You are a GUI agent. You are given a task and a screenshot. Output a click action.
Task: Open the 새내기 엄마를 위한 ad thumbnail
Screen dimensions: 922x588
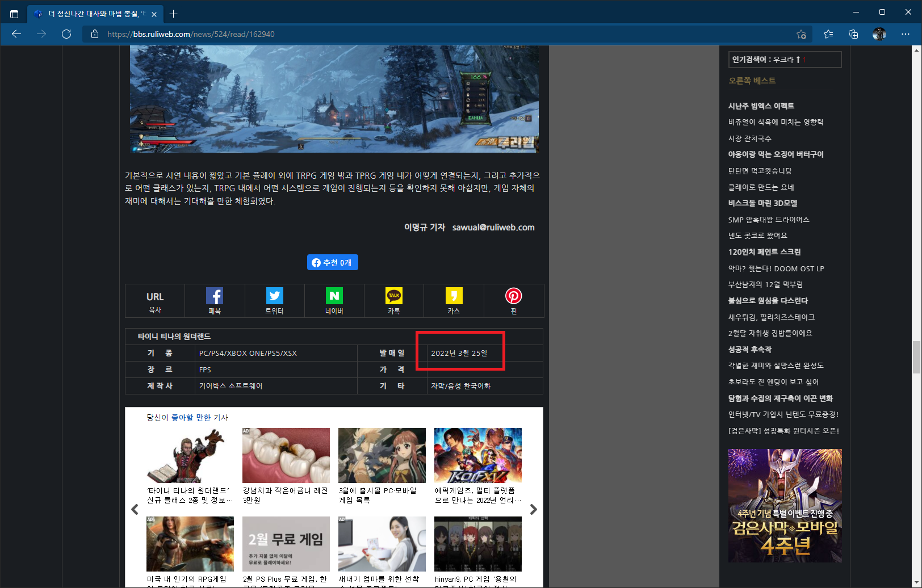click(382, 544)
